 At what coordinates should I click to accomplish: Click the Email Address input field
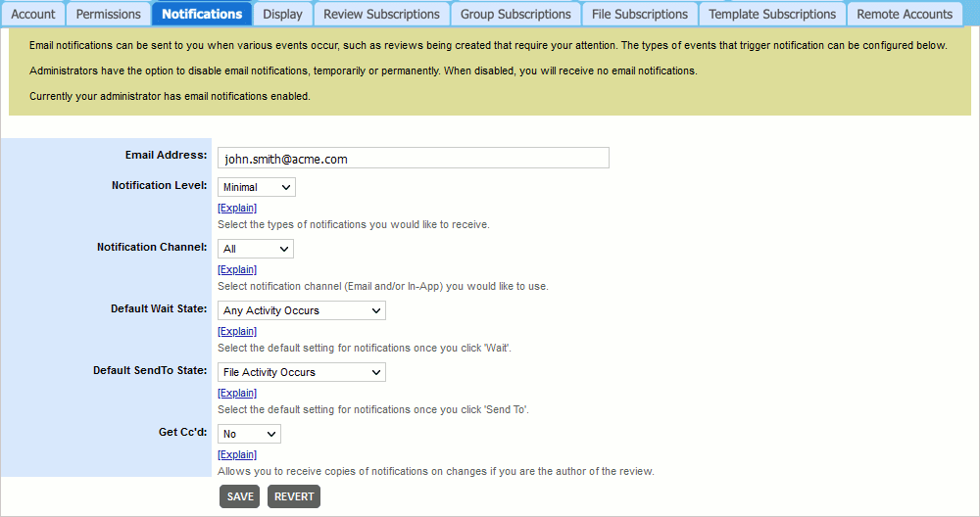(x=414, y=158)
